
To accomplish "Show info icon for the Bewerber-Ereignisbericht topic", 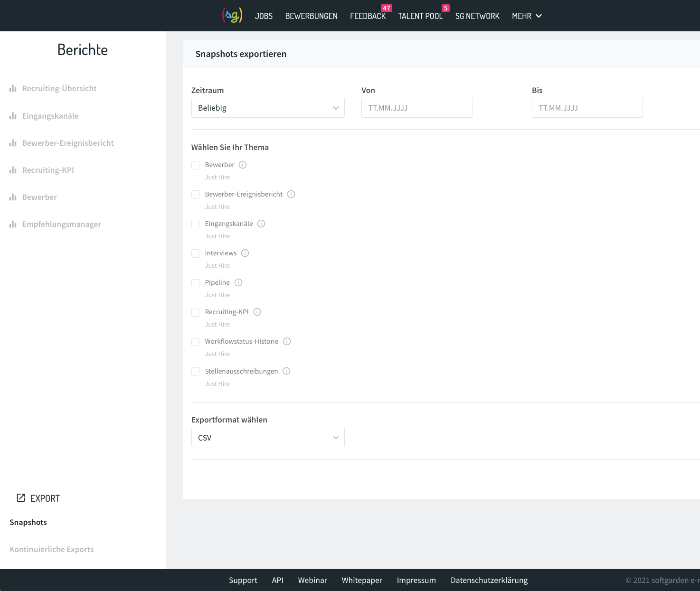I will tap(291, 194).
